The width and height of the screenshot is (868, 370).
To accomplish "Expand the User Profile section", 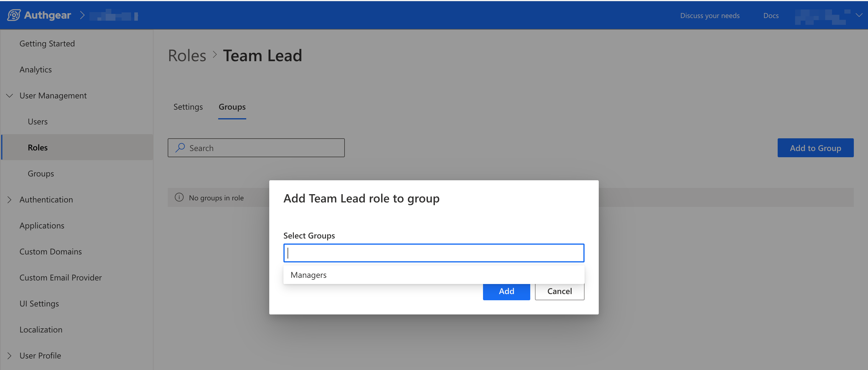I will click(x=9, y=356).
